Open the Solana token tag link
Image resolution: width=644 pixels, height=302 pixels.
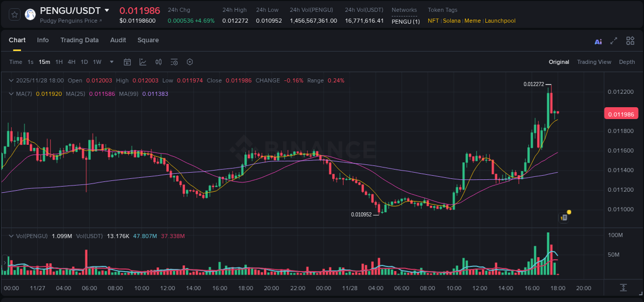coord(451,21)
